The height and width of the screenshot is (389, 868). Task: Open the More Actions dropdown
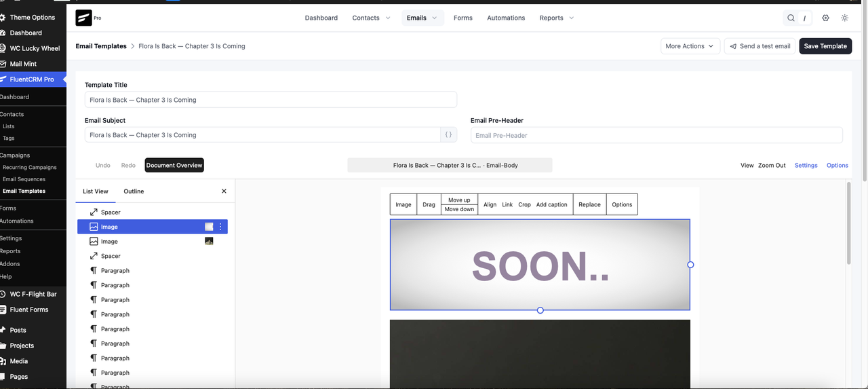point(690,46)
